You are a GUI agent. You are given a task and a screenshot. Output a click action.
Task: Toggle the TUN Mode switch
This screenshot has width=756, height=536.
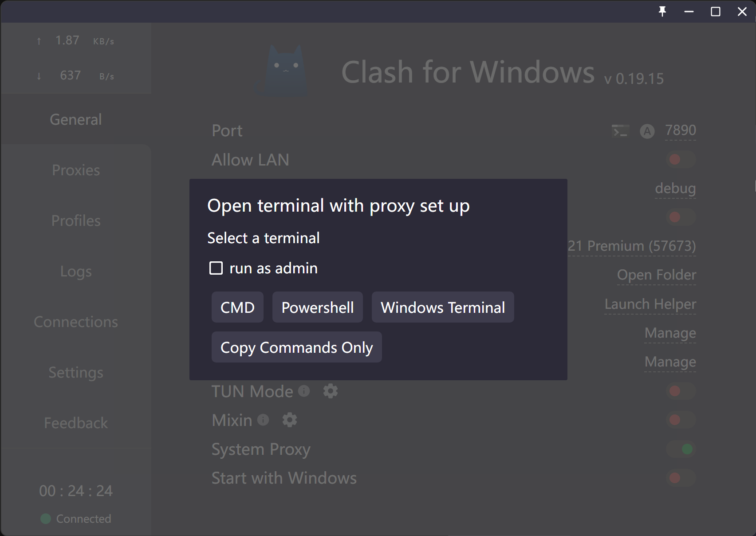point(681,391)
